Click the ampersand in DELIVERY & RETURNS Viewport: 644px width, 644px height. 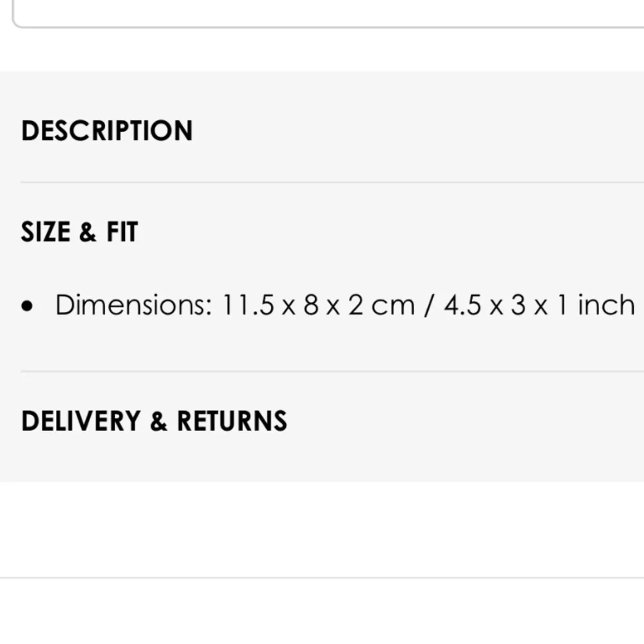[158, 422]
